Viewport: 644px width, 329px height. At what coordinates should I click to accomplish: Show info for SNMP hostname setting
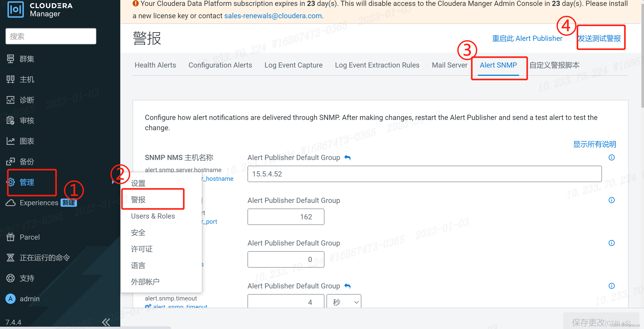(x=612, y=157)
